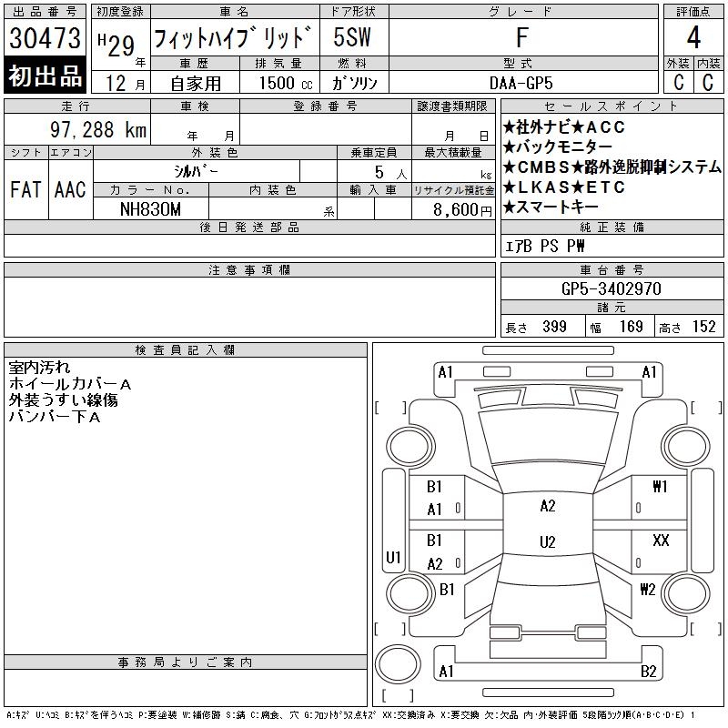Click the 検査員記入欄 header
Viewport: 728px width, 728px height.
[x=185, y=350]
